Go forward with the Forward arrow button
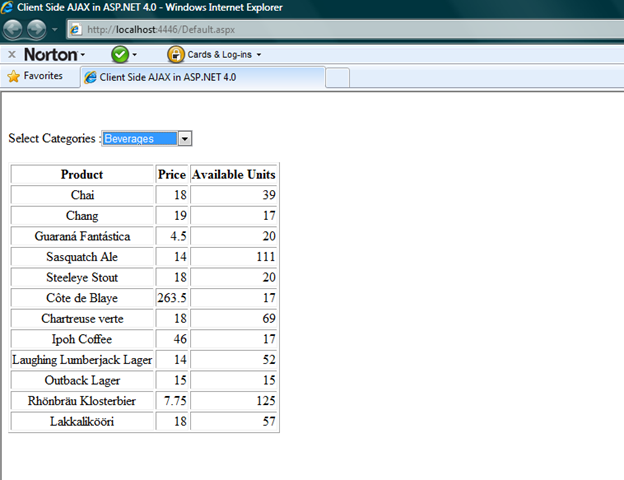624x480 pixels. [37, 29]
